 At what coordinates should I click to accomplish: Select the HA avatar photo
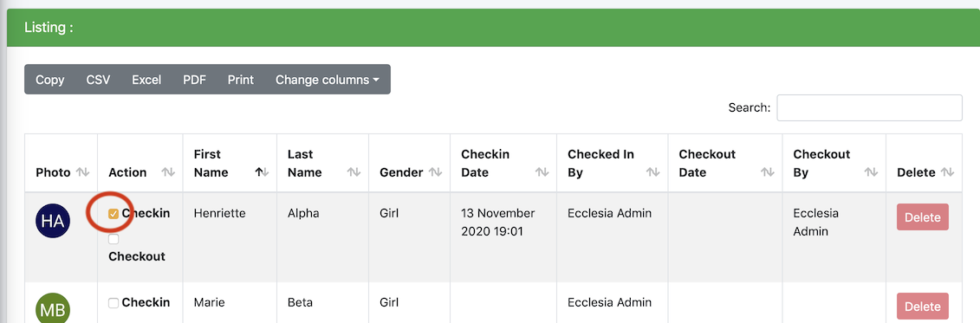[x=53, y=220]
